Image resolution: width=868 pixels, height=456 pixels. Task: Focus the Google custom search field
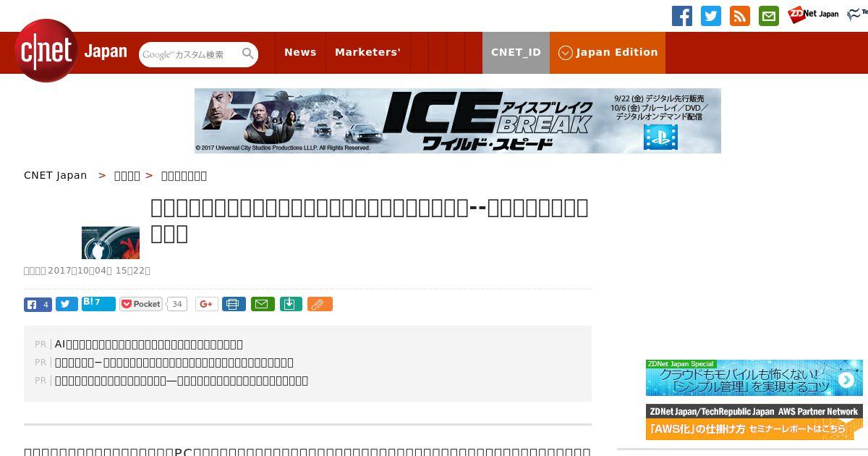[190, 54]
